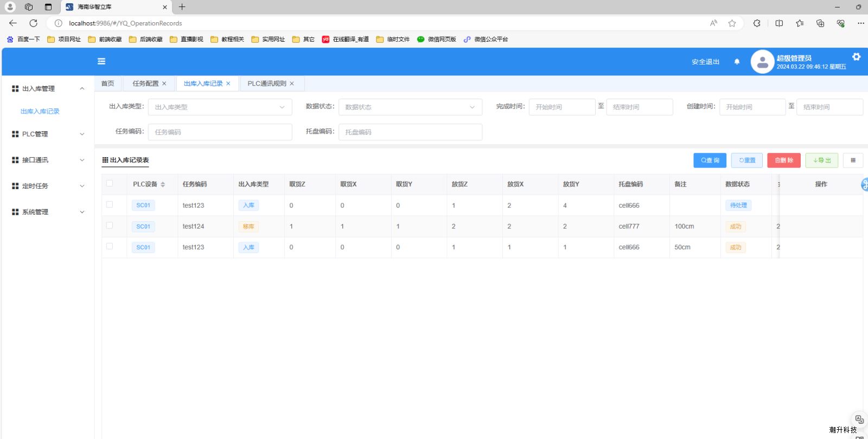Click the browser back arrow

(13, 23)
